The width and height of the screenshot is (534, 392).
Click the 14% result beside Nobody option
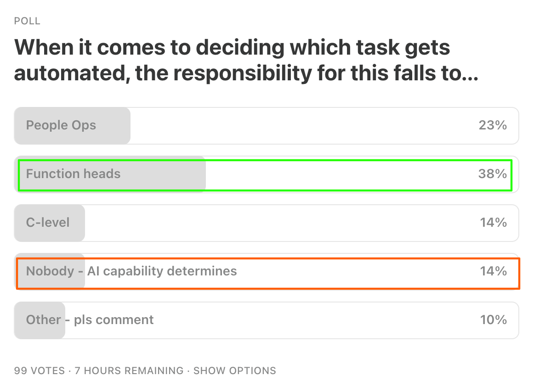(x=493, y=271)
